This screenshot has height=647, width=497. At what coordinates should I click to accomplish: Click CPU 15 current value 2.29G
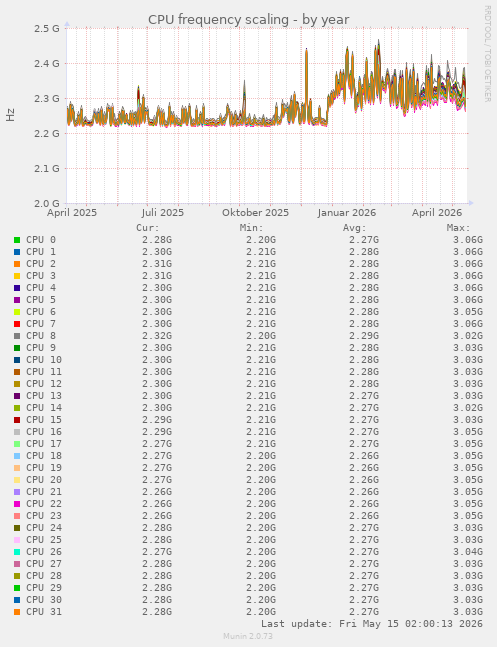click(x=157, y=419)
